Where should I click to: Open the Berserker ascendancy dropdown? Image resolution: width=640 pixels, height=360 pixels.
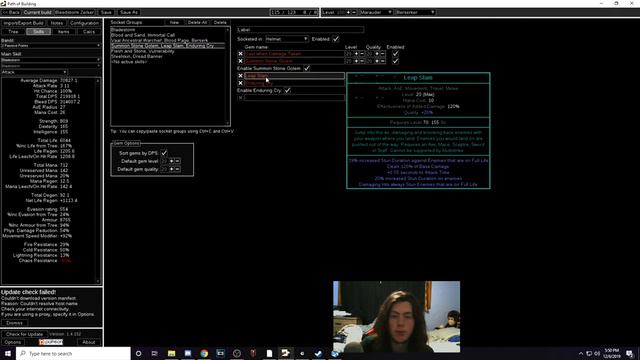click(416, 12)
